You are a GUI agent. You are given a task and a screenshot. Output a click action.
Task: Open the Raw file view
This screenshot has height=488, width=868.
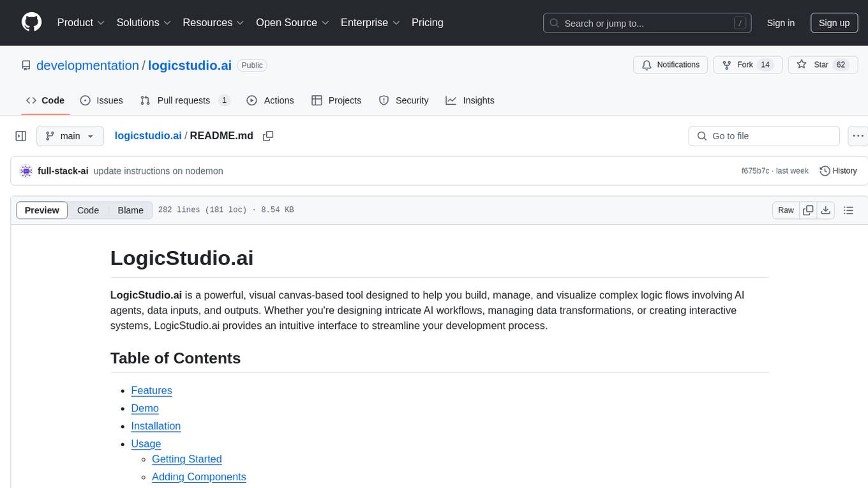coord(786,210)
